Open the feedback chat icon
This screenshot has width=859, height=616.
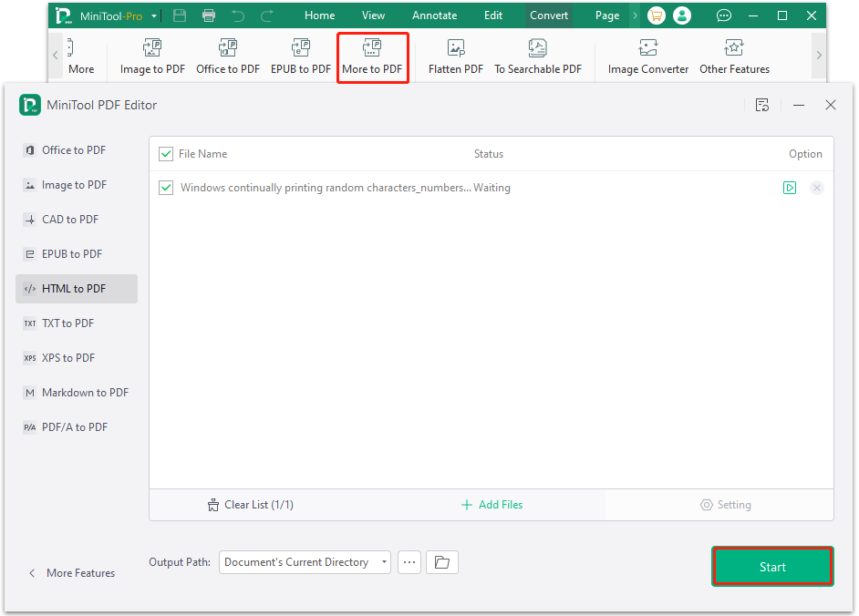[x=724, y=15]
